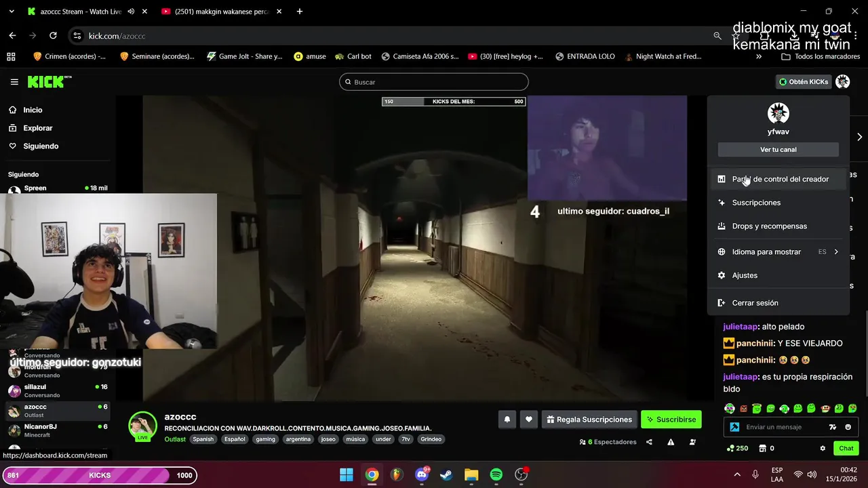Open Discord from the taskbar

tap(421, 475)
